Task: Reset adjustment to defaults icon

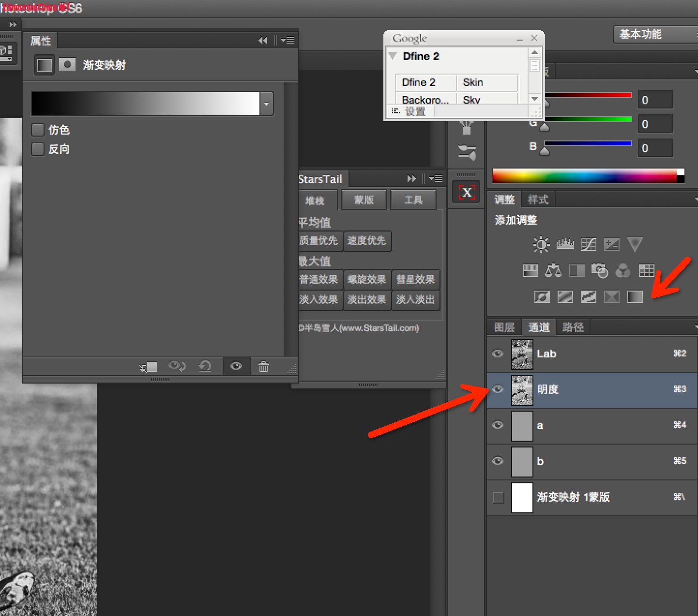Action: [205, 367]
